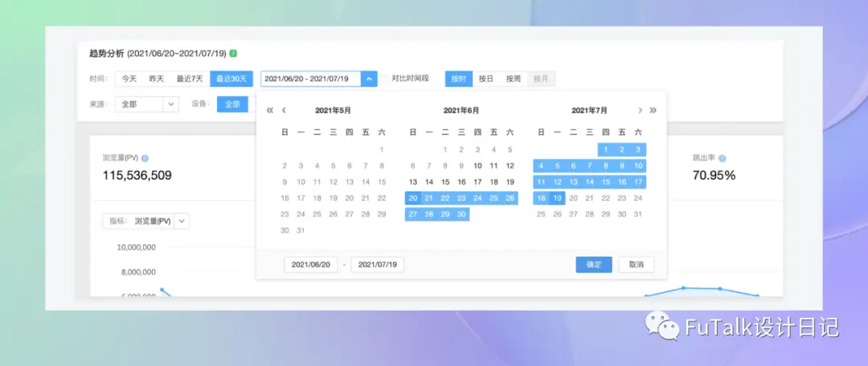Click the 2021年5月 month header
Viewport: 868px width, 366px height.
tap(334, 111)
